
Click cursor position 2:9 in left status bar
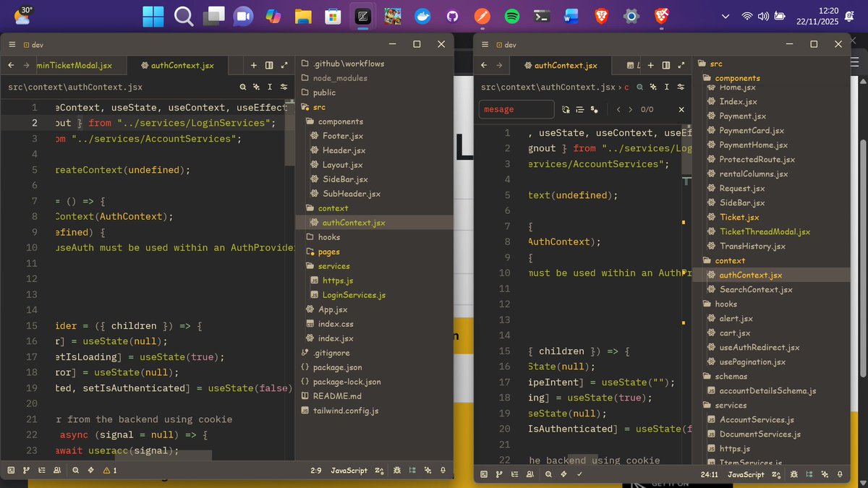click(316, 471)
